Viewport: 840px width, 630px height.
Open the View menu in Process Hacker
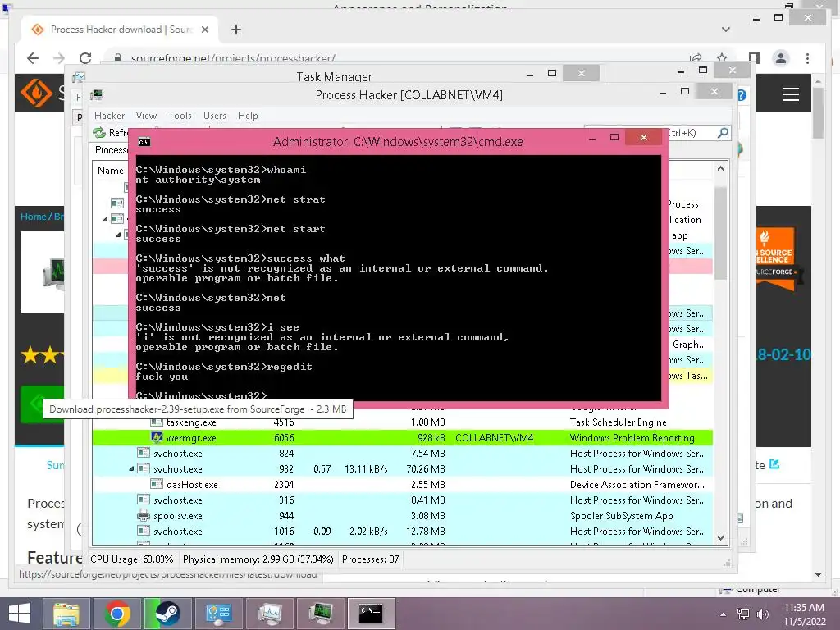[x=146, y=115]
